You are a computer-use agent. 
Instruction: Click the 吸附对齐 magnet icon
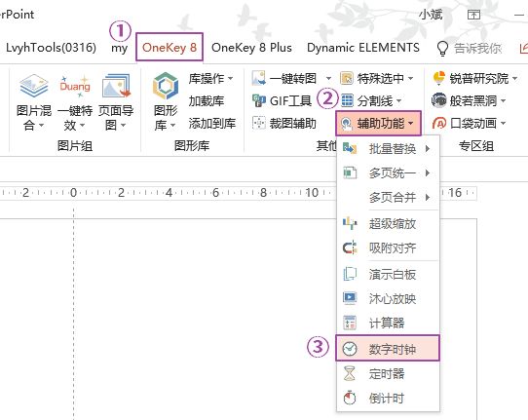tap(350, 248)
